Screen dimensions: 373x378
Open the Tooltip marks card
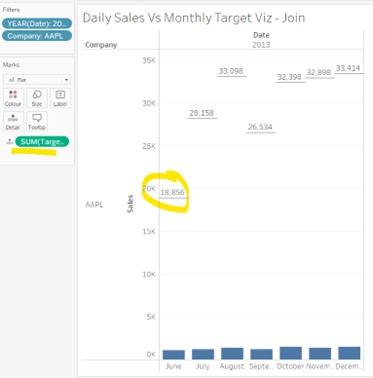(37, 121)
